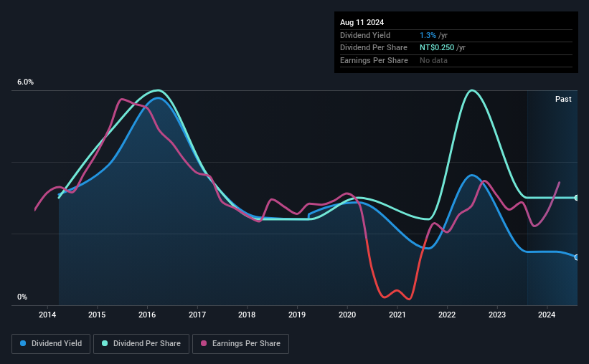The width and height of the screenshot is (589, 364).
Task: Click the 6.0% y-axis label
Action: [x=25, y=82]
